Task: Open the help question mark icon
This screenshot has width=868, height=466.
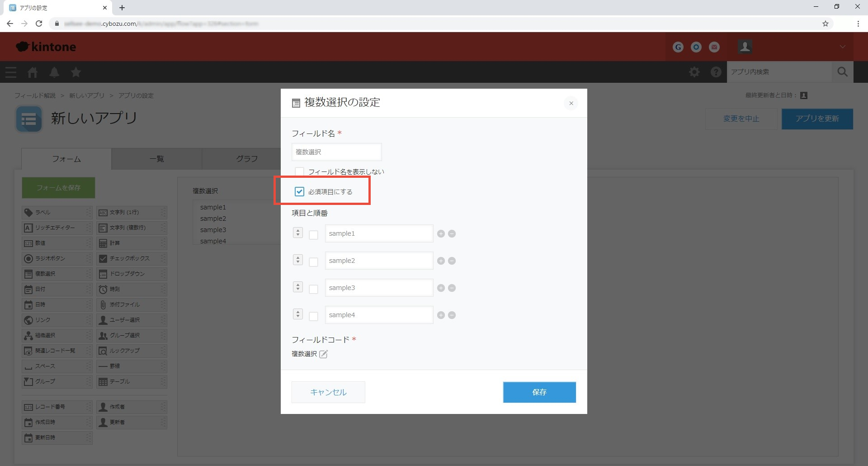Action: click(x=716, y=72)
